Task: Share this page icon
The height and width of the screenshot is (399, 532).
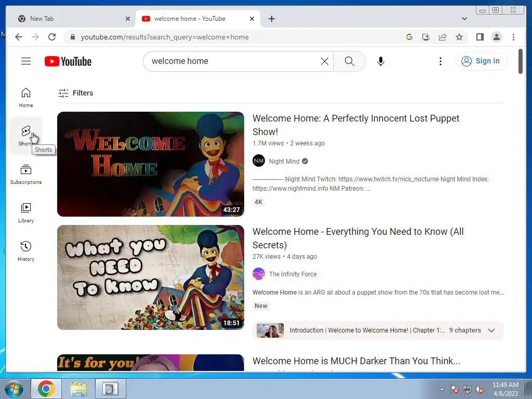Action: tap(443, 37)
